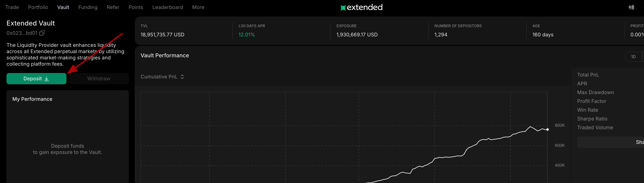Expand the Cumulative PnL chart selector
Screen dimensions: 644x183
click(159, 77)
